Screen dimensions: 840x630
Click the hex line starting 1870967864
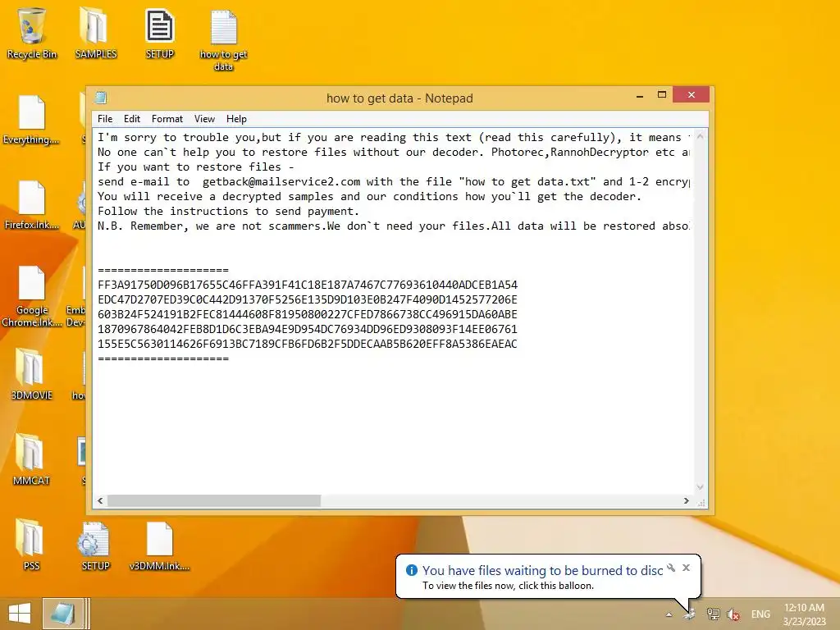click(x=308, y=329)
